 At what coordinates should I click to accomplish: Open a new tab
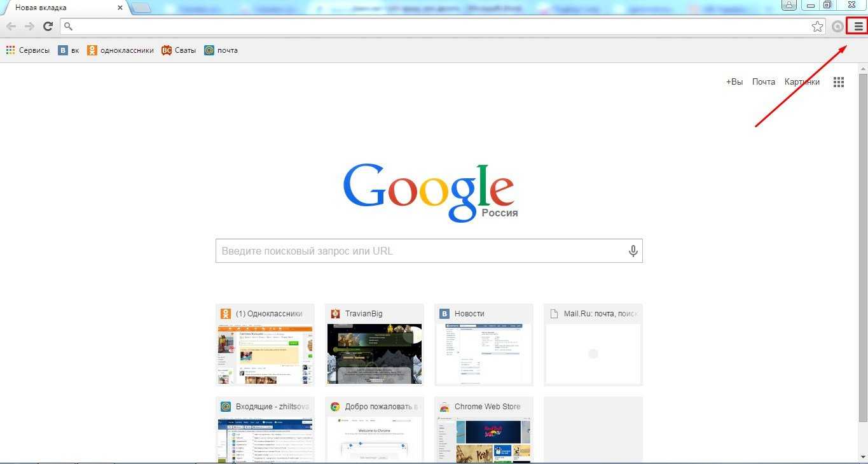(141, 8)
